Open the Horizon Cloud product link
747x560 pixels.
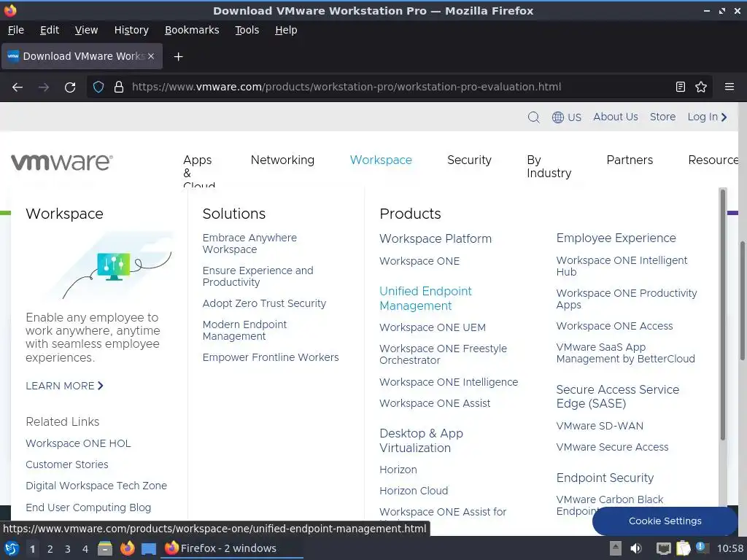click(x=414, y=491)
